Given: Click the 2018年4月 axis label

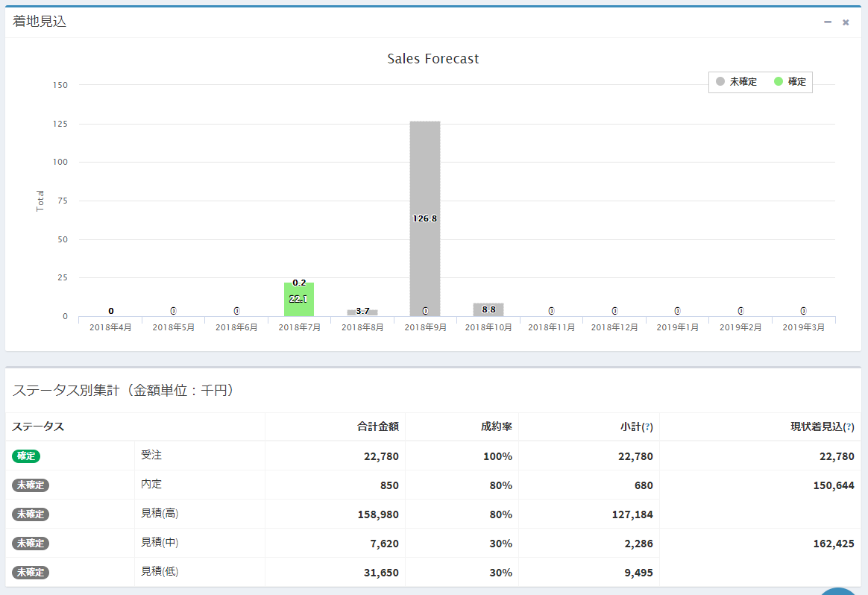Looking at the screenshot, I should [x=110, y=327].
